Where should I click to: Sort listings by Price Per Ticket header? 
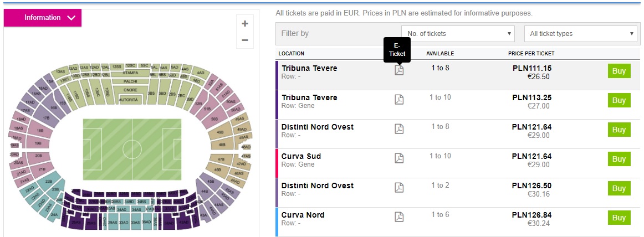click(531, 54)
